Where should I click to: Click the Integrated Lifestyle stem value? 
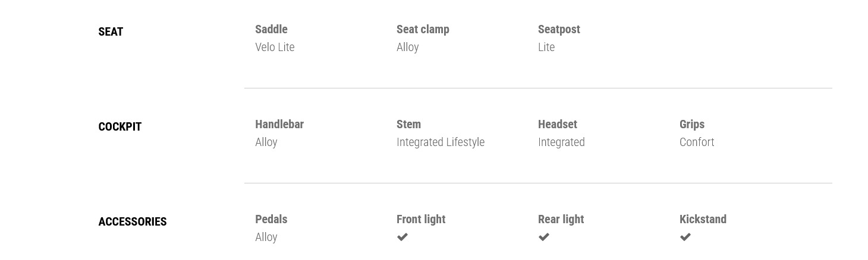pos(441,142)
